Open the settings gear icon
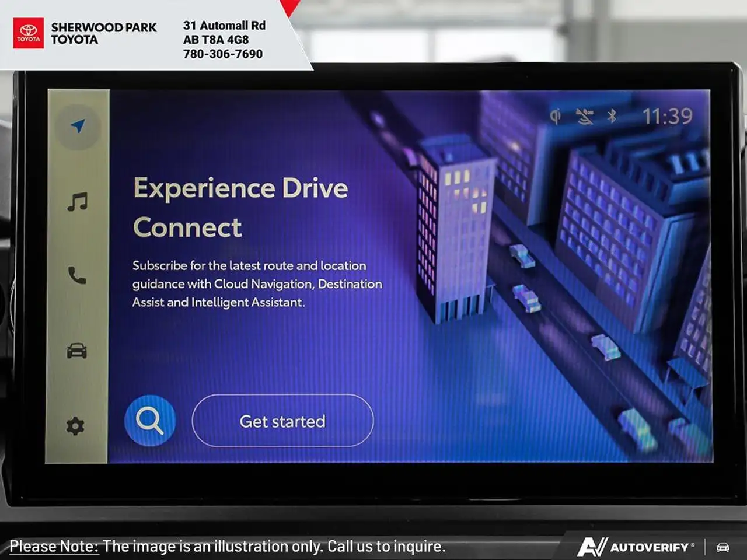Screen dimensions: 747x560 [75, 426]
